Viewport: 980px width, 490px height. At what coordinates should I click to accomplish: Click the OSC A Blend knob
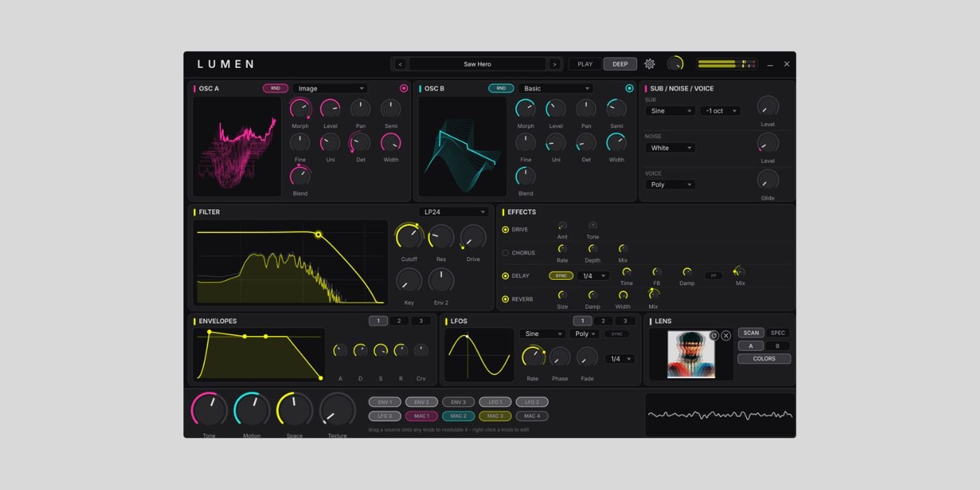click(x=300, y=175)
